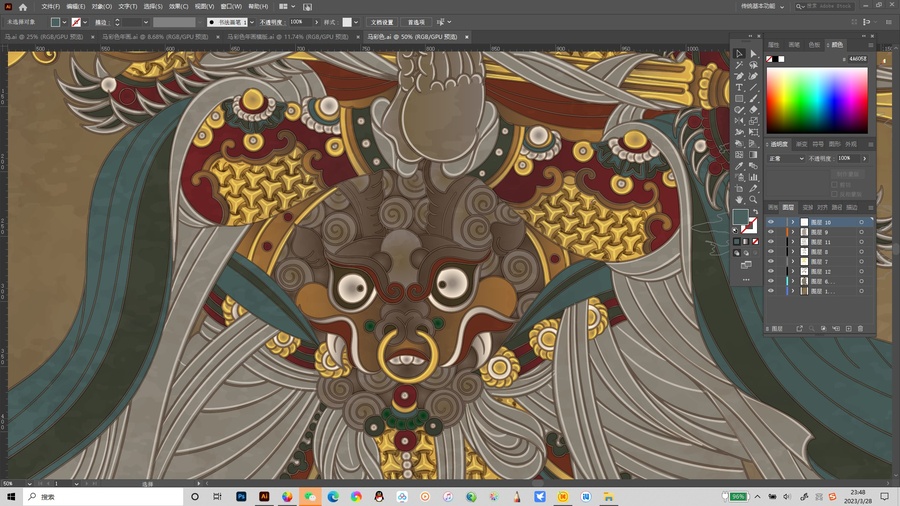900x506 pixels.
Task: Select the Type tool
Action: coord(739,87)
